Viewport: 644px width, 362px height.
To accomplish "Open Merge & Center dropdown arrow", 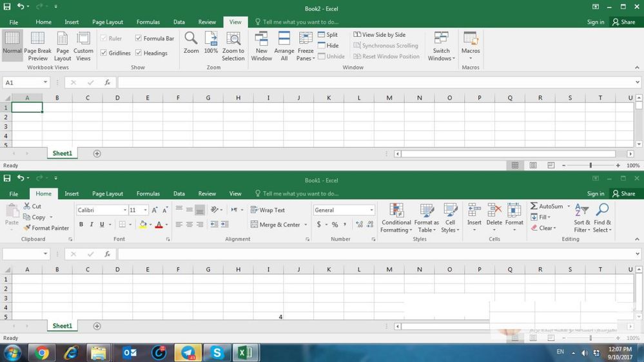I will [x=306, y=225].
